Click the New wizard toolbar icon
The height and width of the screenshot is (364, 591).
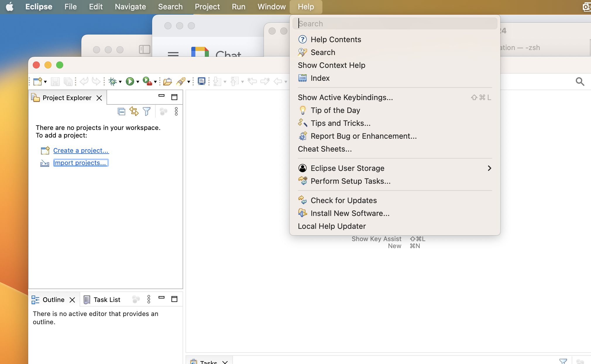coord(38,81)
